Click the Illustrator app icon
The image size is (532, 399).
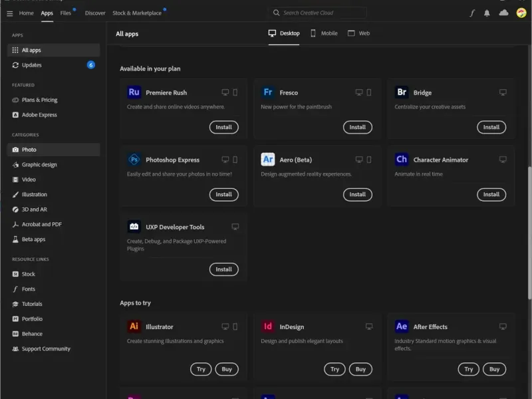pos(134,326)
